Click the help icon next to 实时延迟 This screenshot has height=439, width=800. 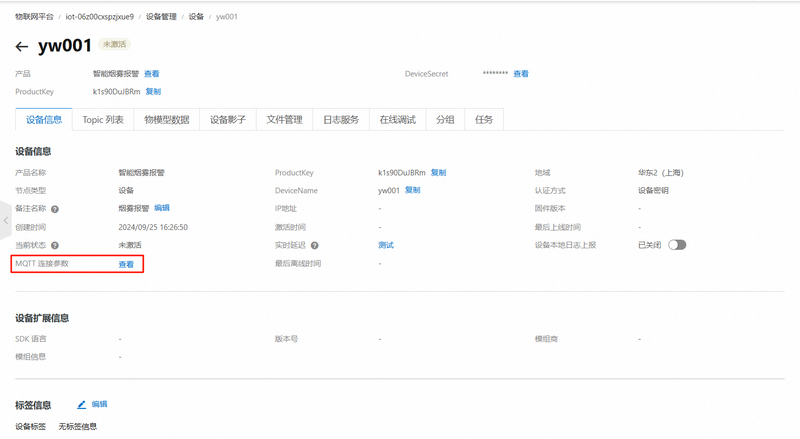[314, 245]
